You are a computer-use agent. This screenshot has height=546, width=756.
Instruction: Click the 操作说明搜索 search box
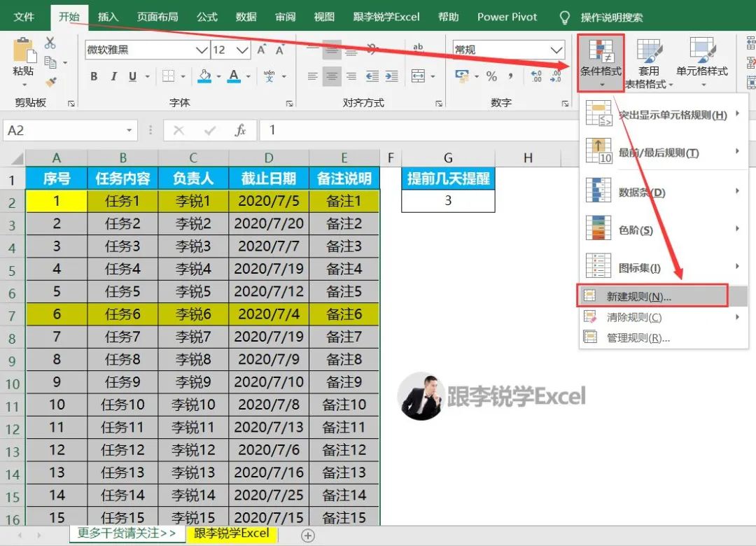click(611, 17)
